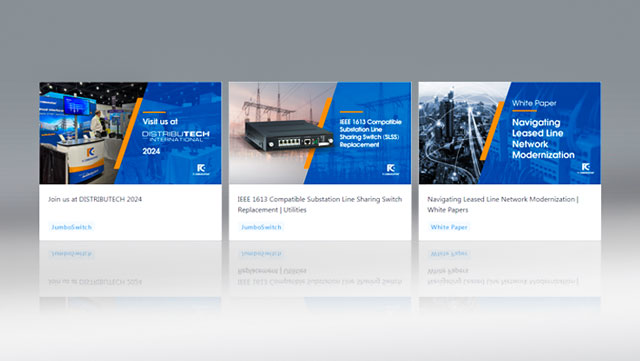640x361 pixels.
Task: Click 'Navigating Leased Line Network Modernization' banner heading
Action: [x=543, y=138]
